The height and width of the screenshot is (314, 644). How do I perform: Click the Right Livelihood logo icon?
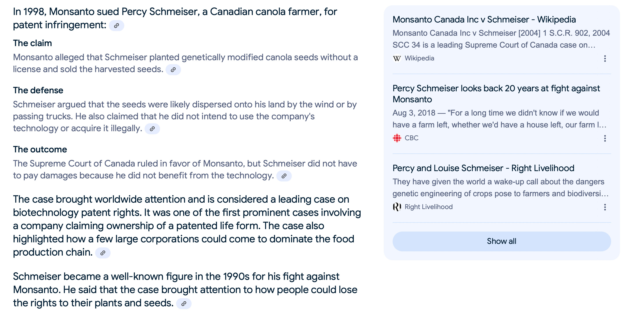pyautogui.click(x=397, y=207)
